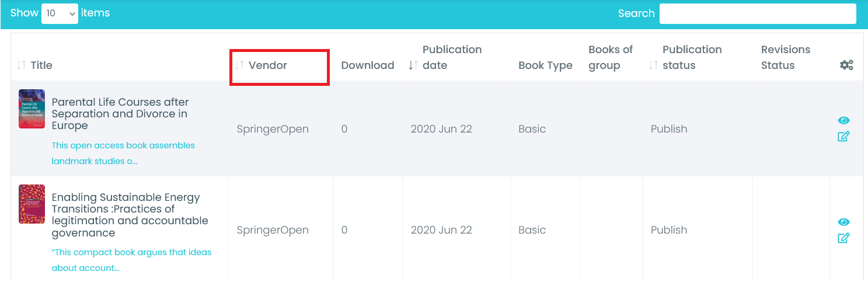Open Parental Life Courses book cover thumbnail
This screenshot has height=282, width=868.
click(32, 109)
